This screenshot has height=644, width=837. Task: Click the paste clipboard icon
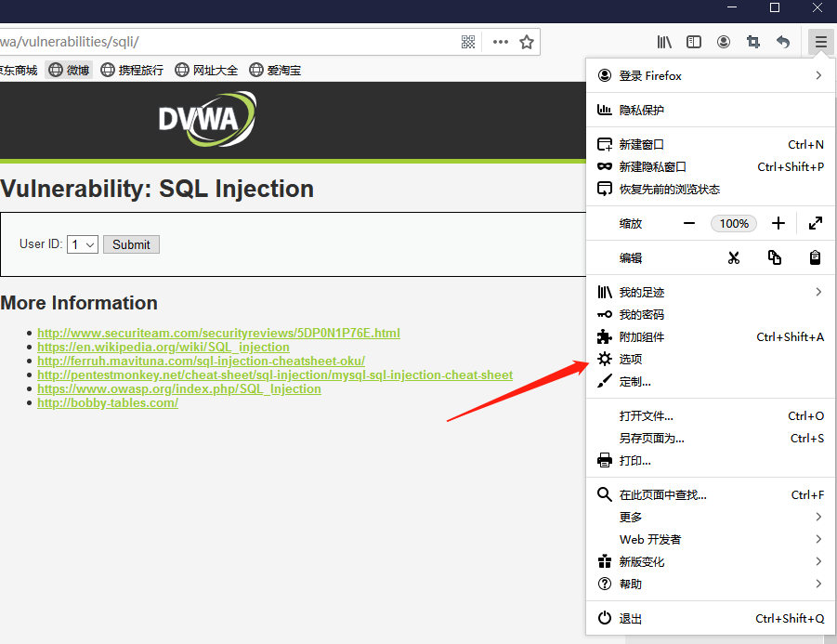[815, 258]
